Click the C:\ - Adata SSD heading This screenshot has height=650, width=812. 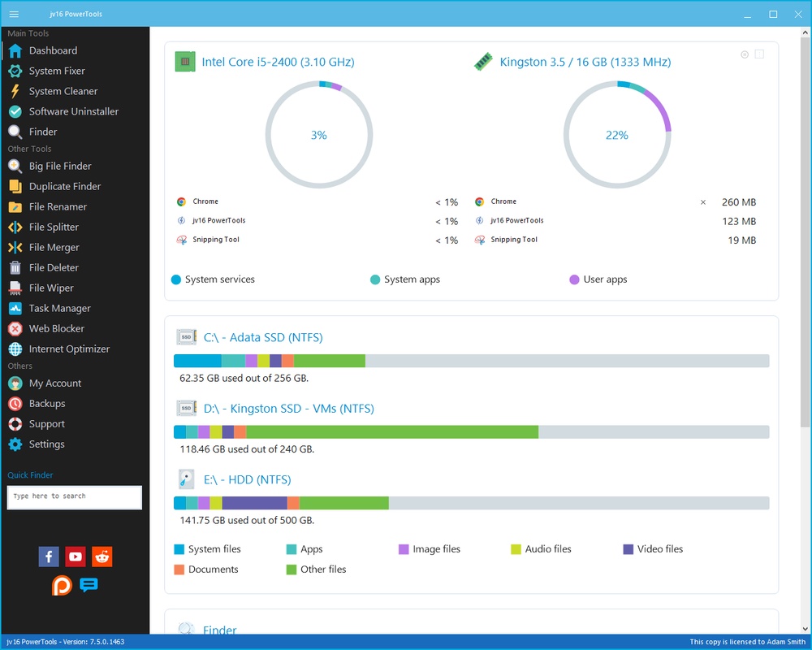[263, 337]
